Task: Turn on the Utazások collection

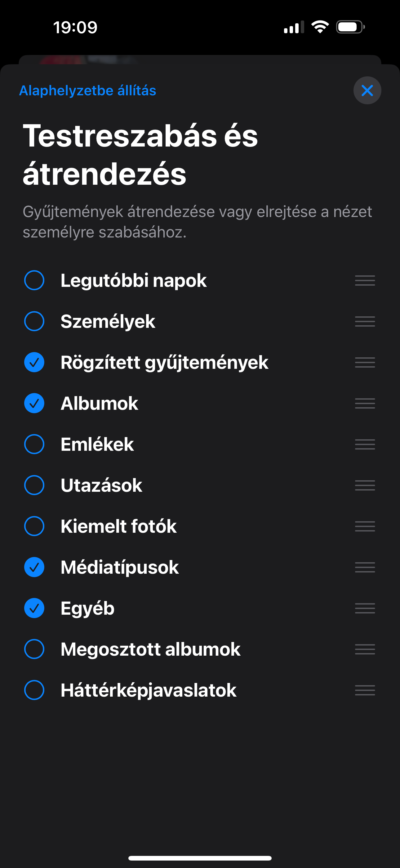Action: tap(34, 485)
